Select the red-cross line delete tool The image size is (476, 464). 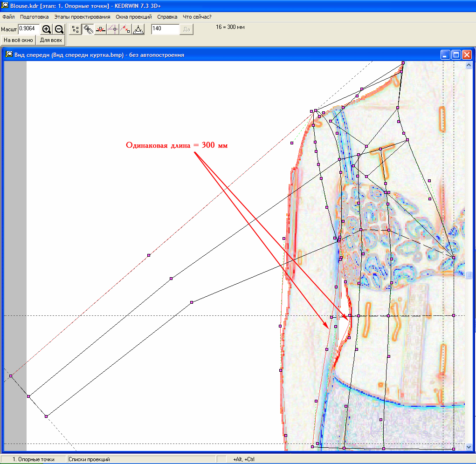[x=100, y=29]
